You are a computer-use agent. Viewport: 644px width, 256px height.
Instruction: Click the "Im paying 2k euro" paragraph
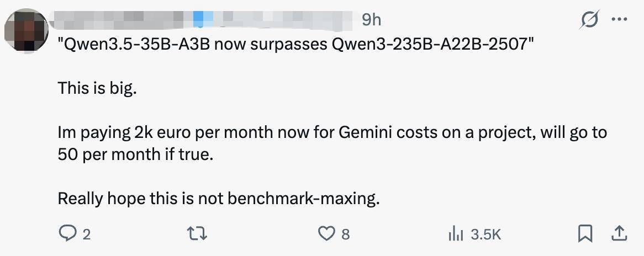point(332,133)
